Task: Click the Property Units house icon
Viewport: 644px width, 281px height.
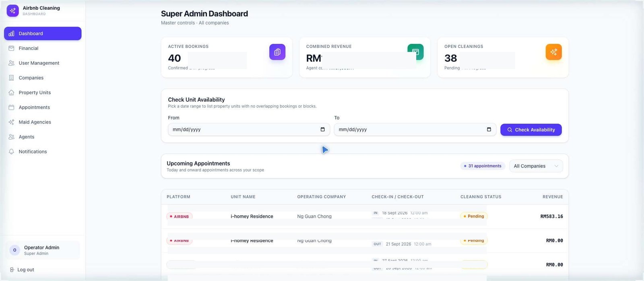Action: coord(11,93)
